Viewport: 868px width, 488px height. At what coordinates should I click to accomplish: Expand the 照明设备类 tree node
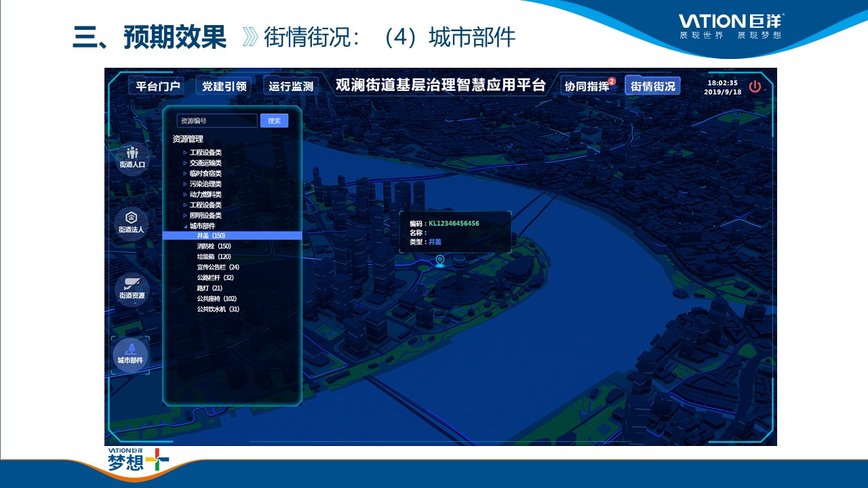[185, 216]
